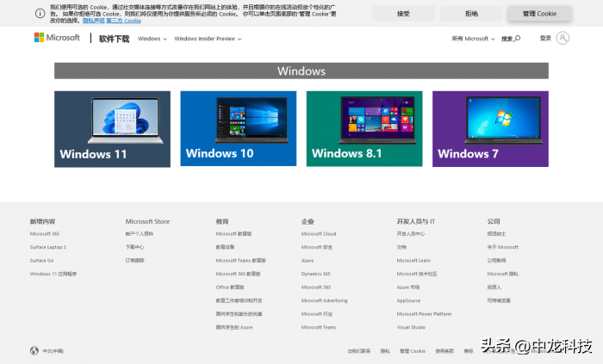Expand the Windows dropdown in navigation
Screen dimensions: 603x364
pos(152,39)
